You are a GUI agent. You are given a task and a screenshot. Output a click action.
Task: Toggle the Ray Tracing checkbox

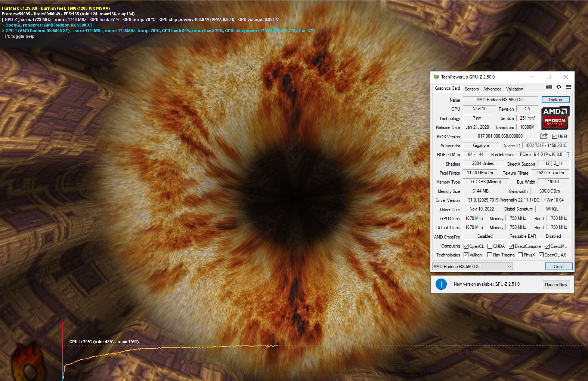click(x=489, y=255)
